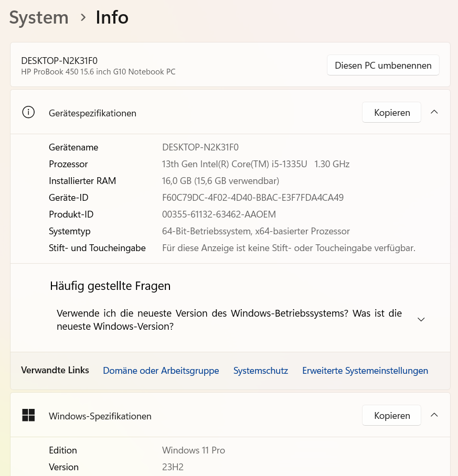
Task: Click the Gerätename label
Action: click(73, 147)
